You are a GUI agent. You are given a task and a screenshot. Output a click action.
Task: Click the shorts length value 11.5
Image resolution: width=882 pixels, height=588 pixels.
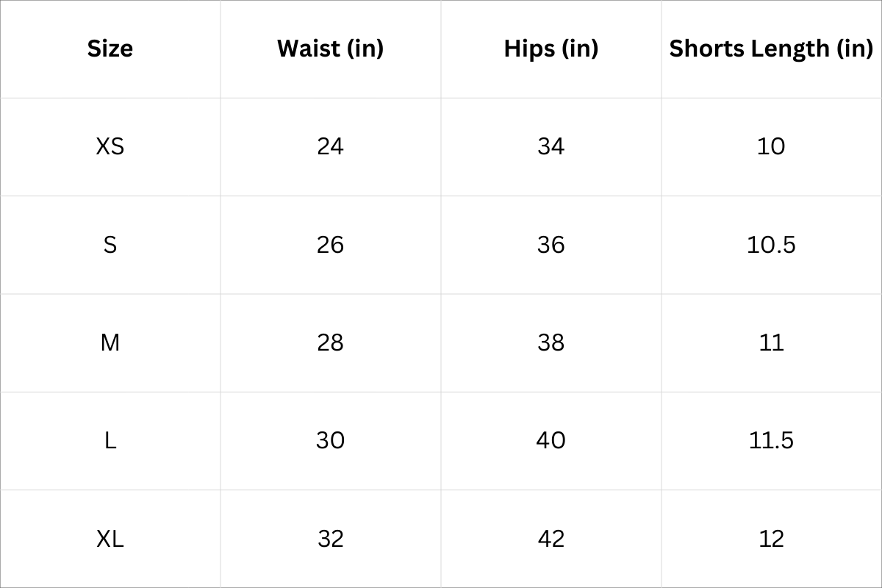click(771, 440)
